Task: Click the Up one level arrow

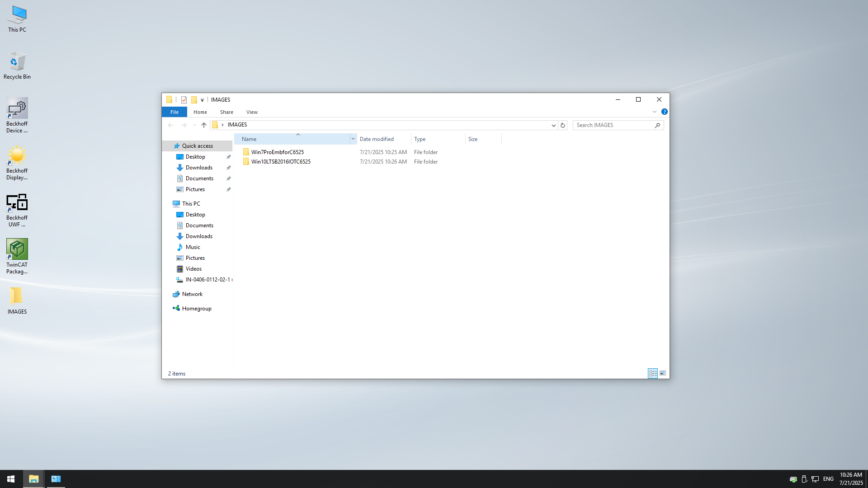Action: click(x=204, y=125)
